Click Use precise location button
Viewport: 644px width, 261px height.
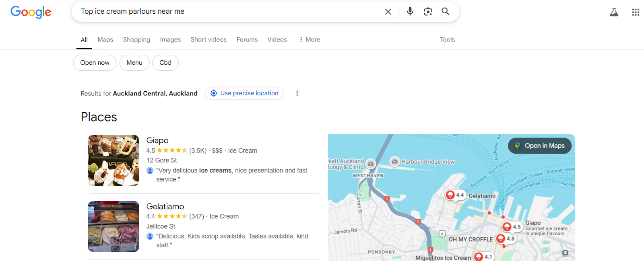244,93
